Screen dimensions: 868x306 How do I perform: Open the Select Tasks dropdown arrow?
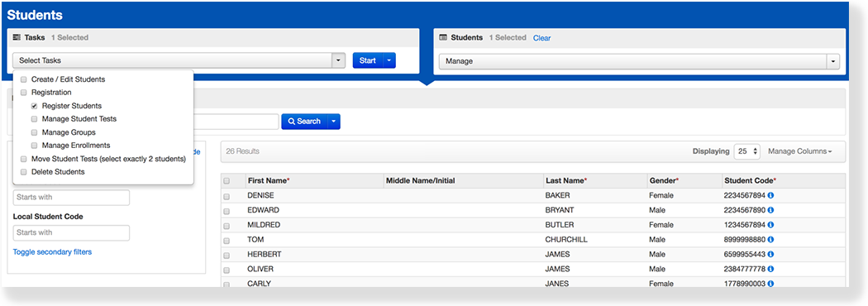click(338, 60)
